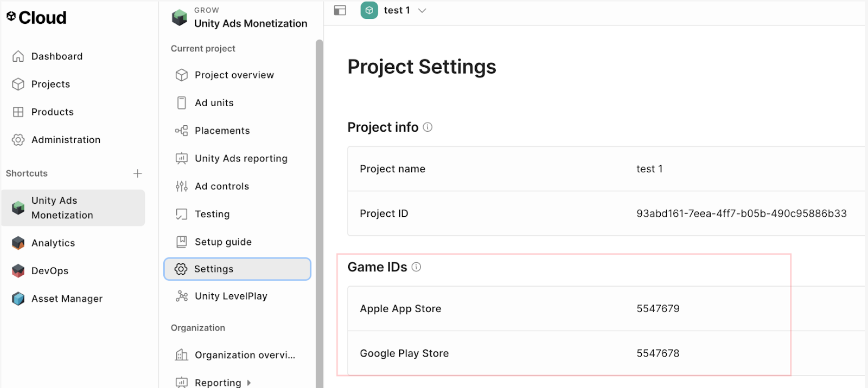Click the Products grid icon

tap(18, 112)
